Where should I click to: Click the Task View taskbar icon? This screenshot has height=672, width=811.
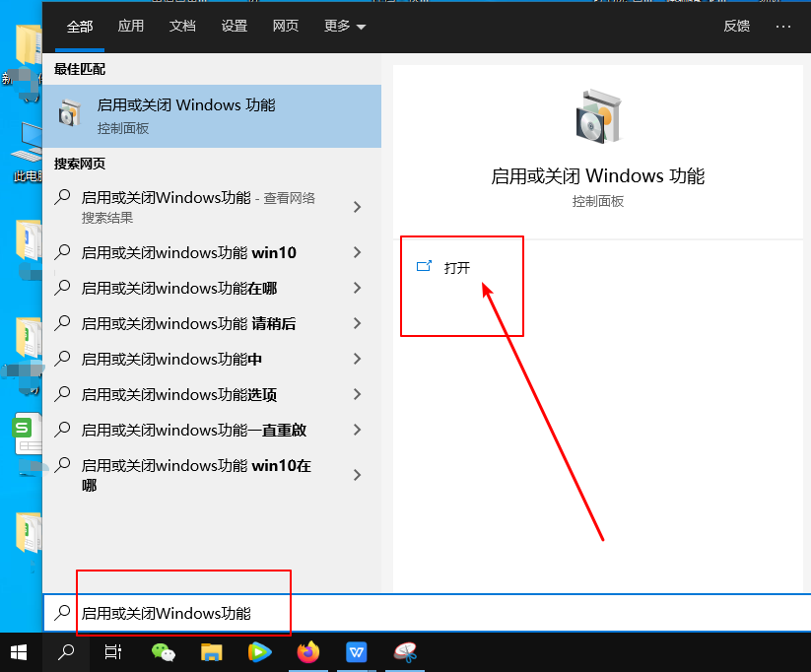(x=113, y=651)
